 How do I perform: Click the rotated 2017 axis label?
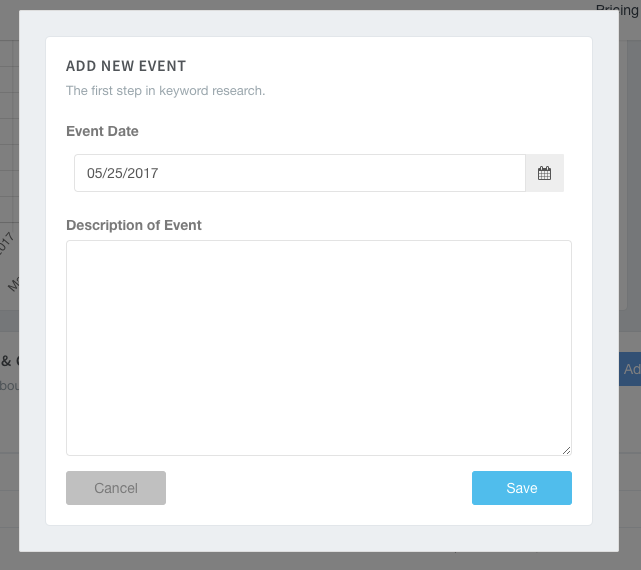[x=7, y=242]
